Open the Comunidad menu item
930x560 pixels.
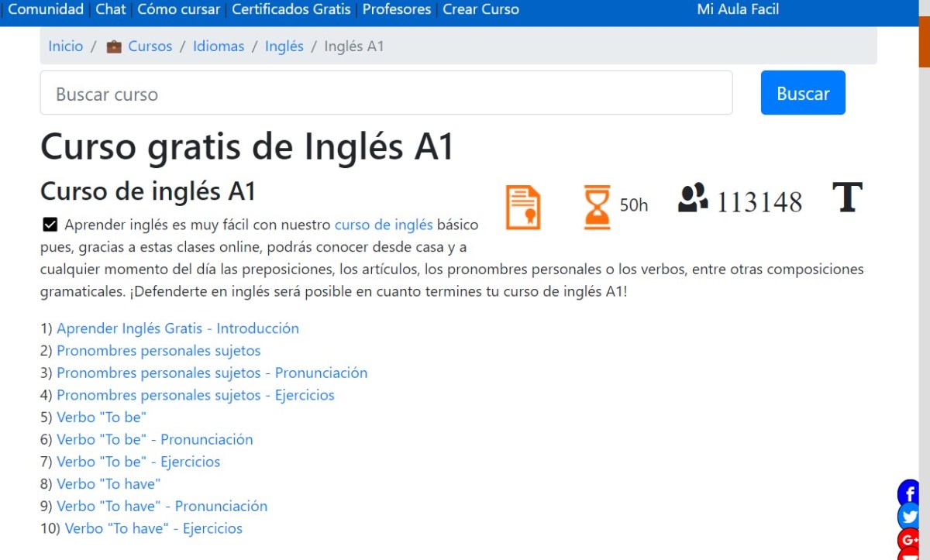coord(45,9)
